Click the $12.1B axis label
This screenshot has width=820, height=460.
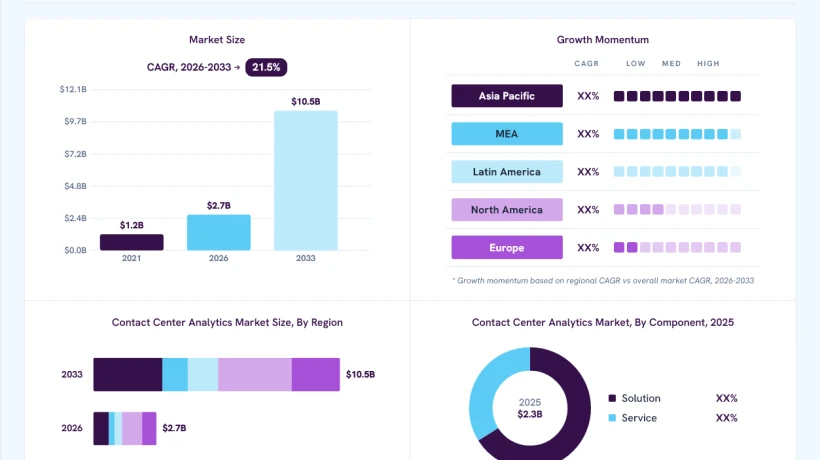[73, 89]
